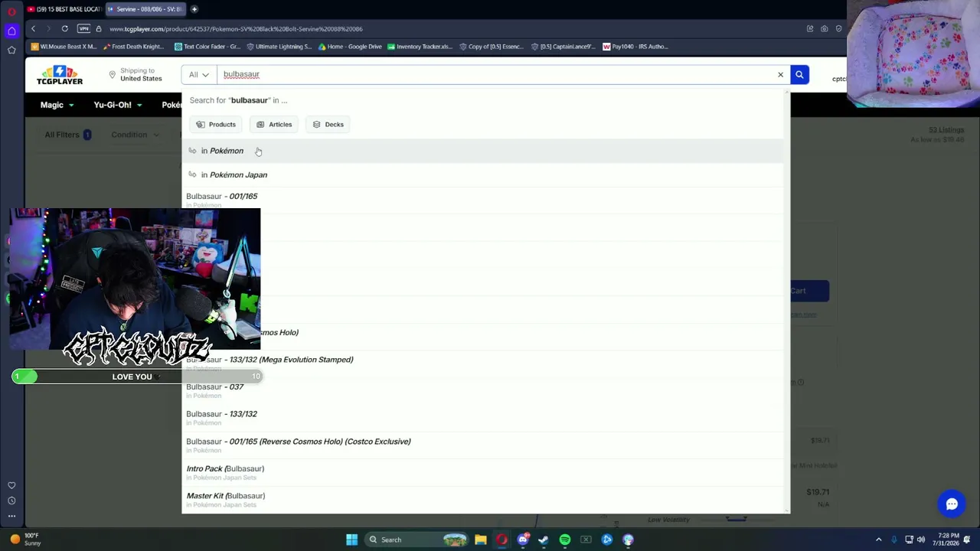
Task: Open Spotify from the taskbar
Action: 565,540
